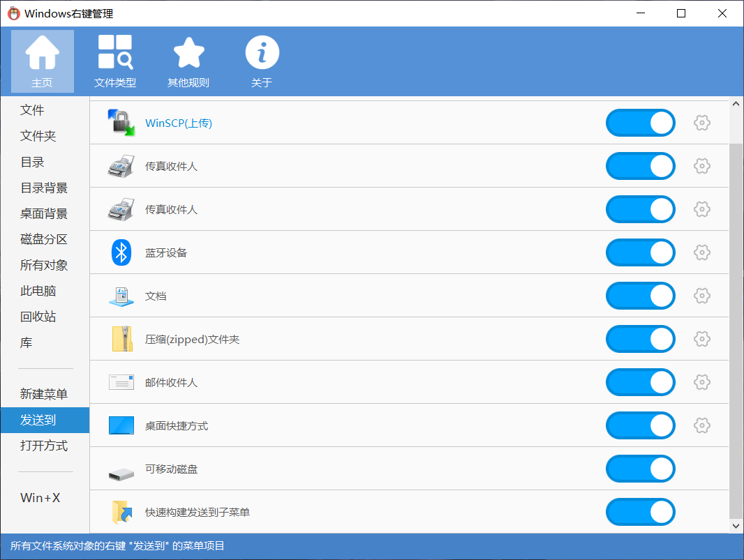
Task: Turn off the 蓝牙设备 switch
Action: click(x=641, y=252)
